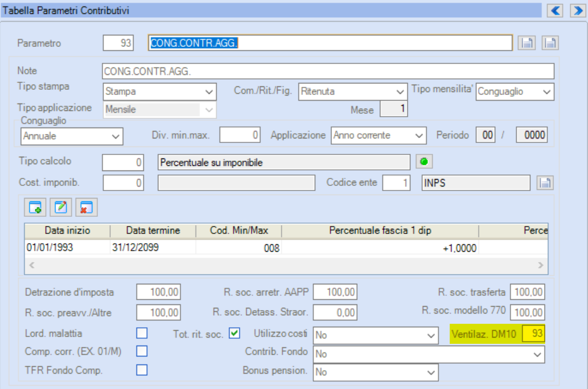Click disk icon next to INPS field
Image resolution: width=588 pixels, height=389 pixels.
pos(545,183)
